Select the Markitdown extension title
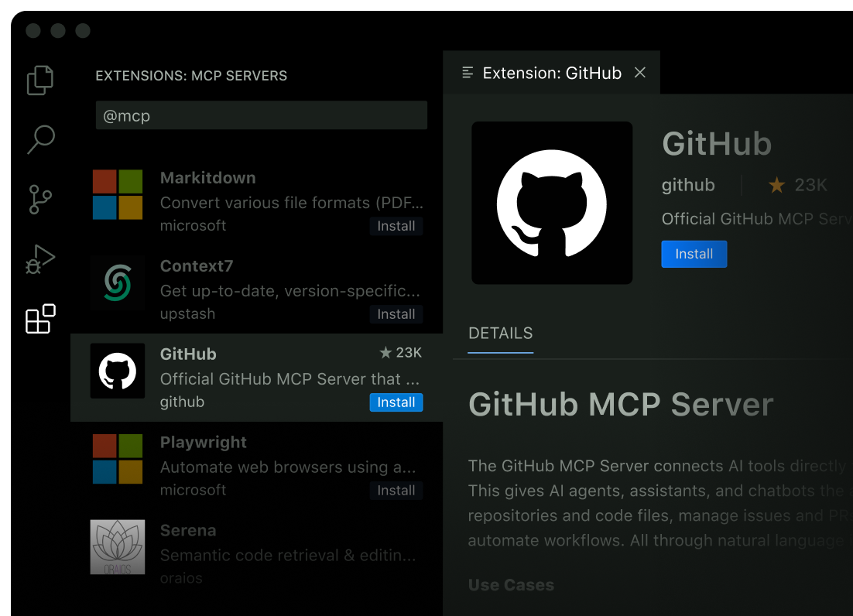 tap(207, 178)
